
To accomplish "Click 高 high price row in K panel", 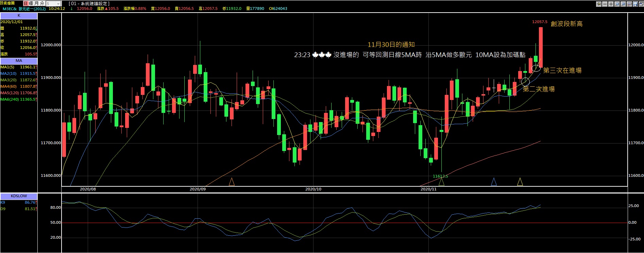I will [19, 35].
